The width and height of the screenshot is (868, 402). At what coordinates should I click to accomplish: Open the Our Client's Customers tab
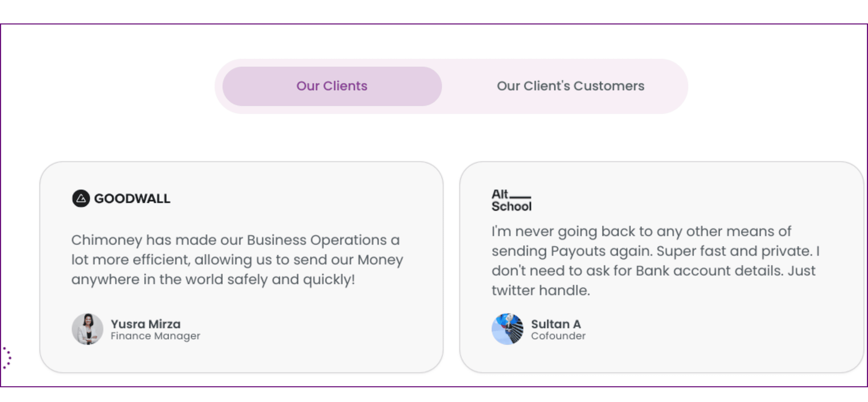coord(570,86)
